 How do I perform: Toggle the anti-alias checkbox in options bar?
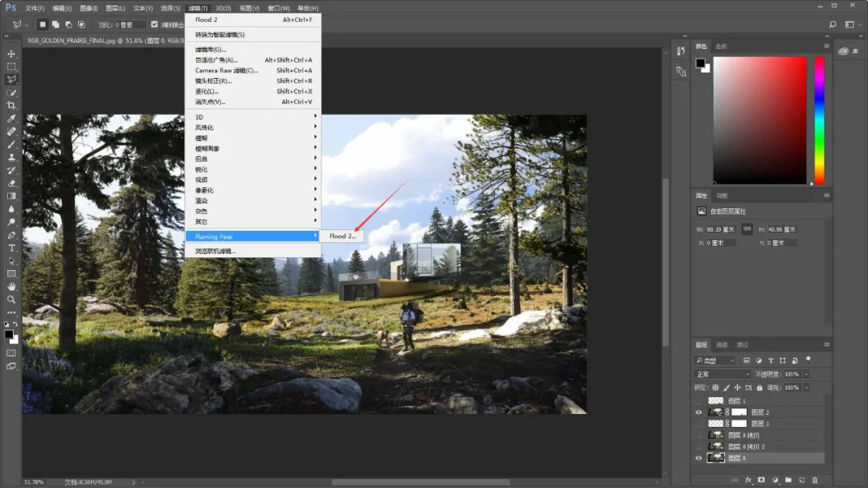point(154,25)
